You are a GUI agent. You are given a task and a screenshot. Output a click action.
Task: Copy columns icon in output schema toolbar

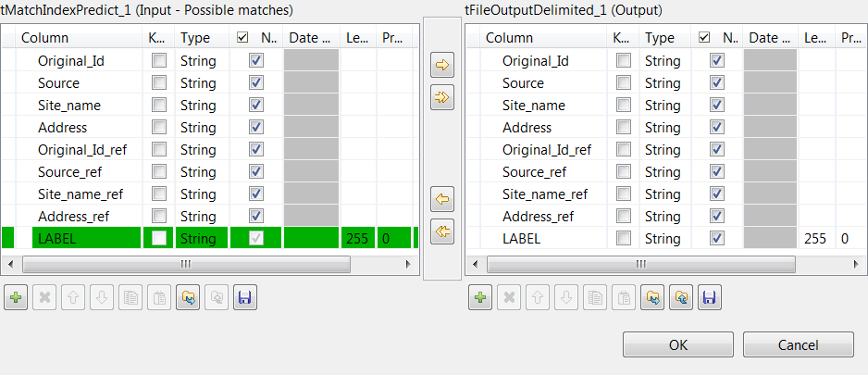coord(595,298)
